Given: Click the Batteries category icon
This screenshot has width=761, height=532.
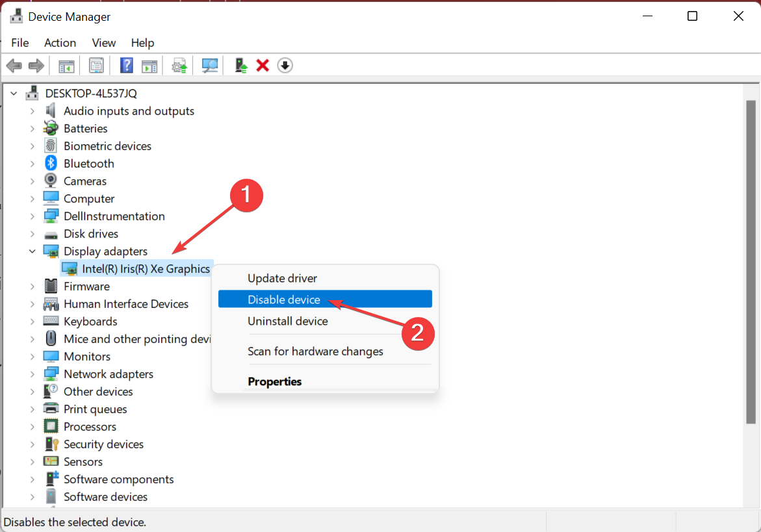Looking at the screenshot, I should [51, 129].
